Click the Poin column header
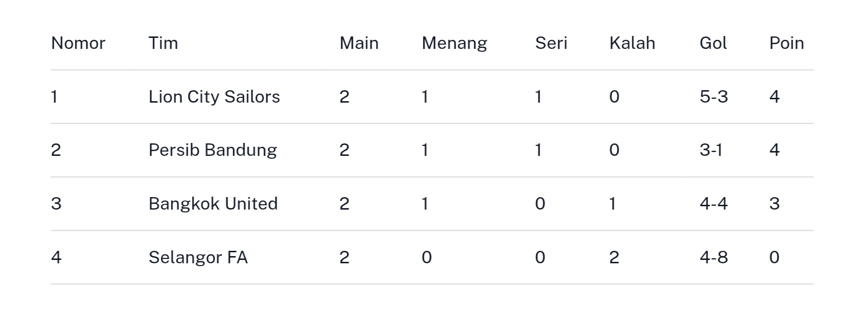This screenshot has height=317, width=868. pyautogui.click(x=786, y=43)
